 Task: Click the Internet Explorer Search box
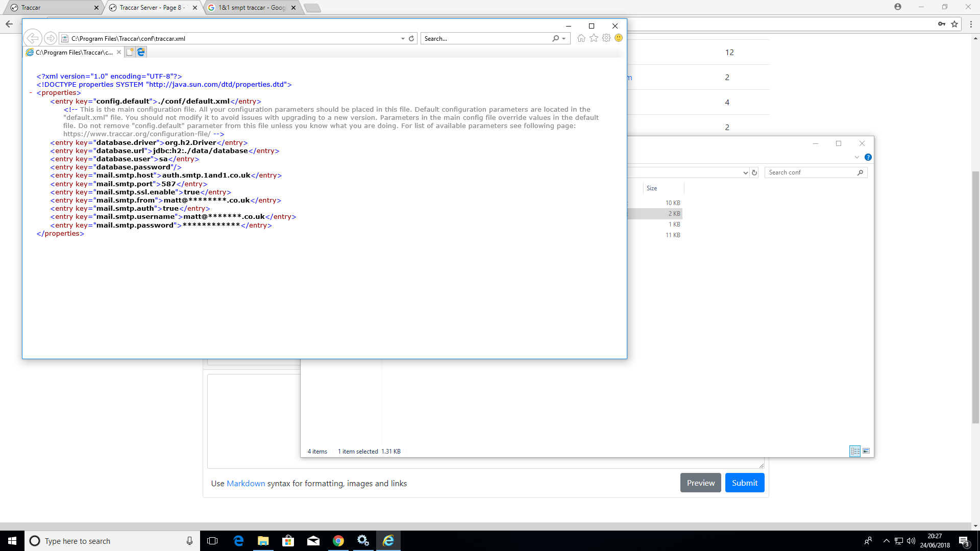(x=486, y=38)
